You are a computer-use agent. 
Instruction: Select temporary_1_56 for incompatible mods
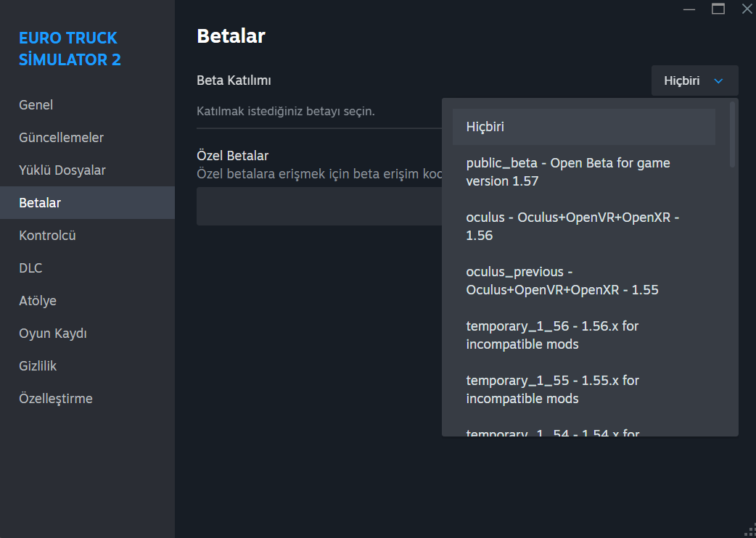(584, 335)
